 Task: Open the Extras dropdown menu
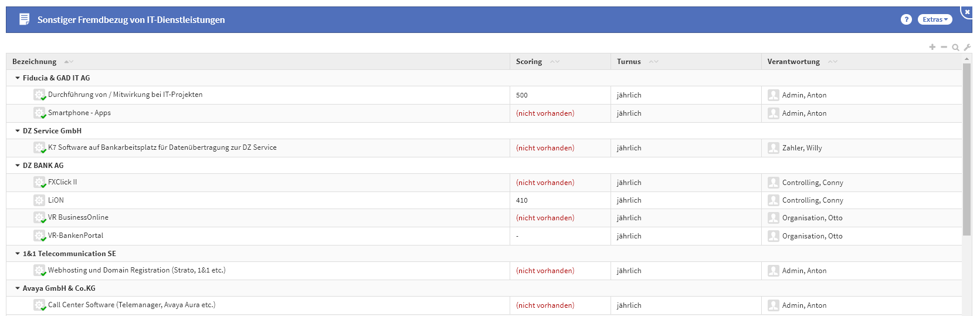pos(935,19)
